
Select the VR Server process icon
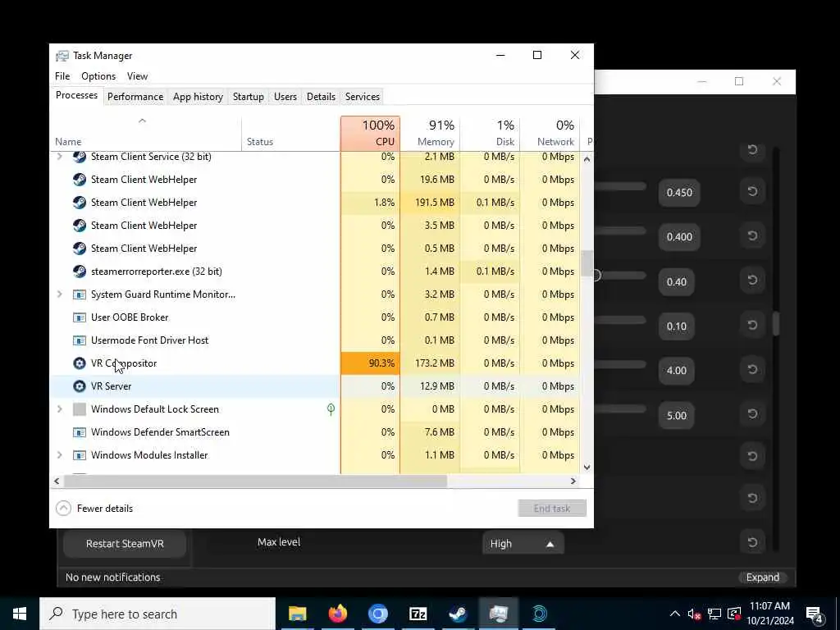tap(80, 386)
